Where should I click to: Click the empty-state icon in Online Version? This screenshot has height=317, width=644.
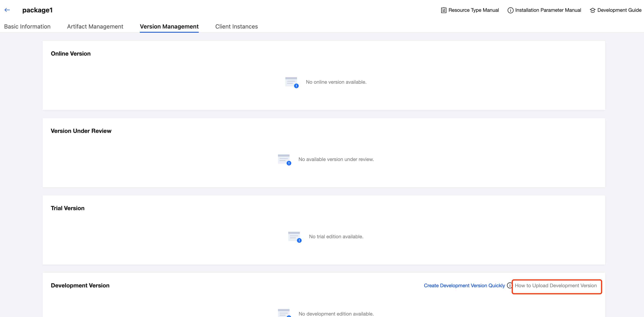[x=292, y=82]
